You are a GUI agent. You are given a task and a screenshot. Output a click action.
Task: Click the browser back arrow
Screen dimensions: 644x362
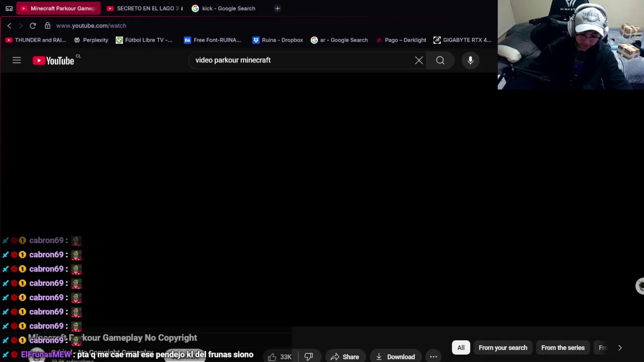point(9,26)
